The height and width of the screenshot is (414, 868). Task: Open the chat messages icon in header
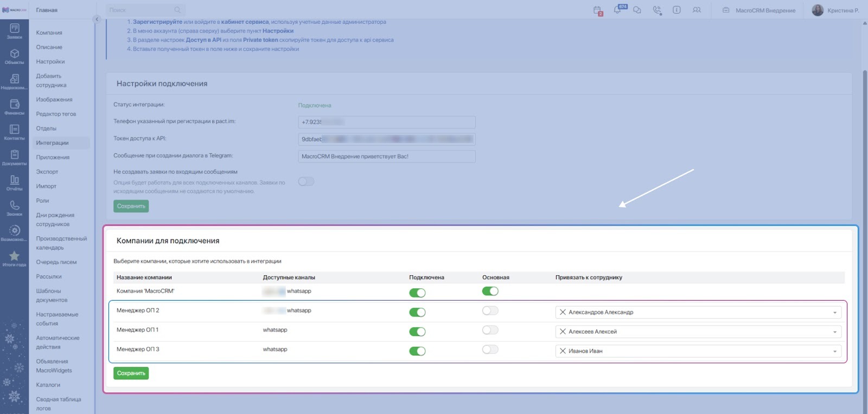click(x=637, y=10)
